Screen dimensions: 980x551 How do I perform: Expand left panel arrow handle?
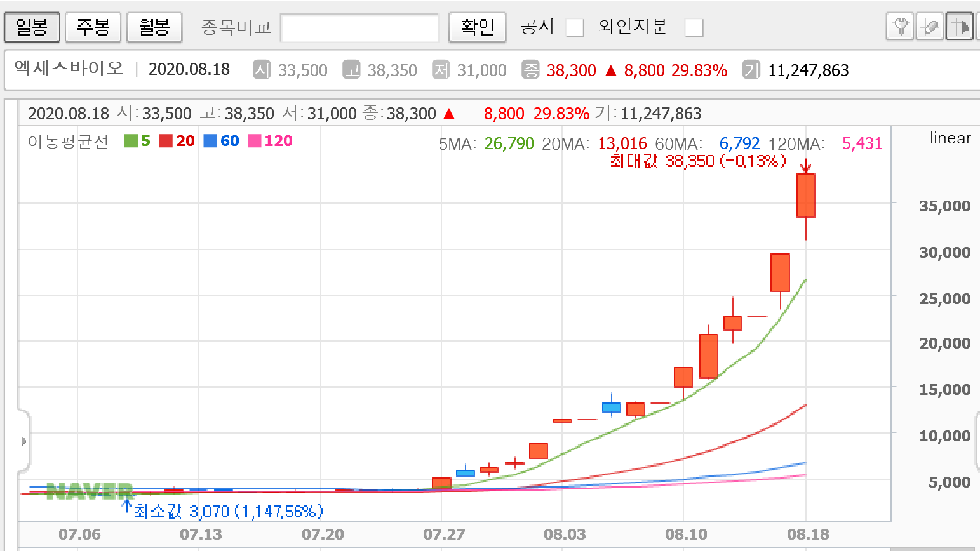click(x=24, y=441)
